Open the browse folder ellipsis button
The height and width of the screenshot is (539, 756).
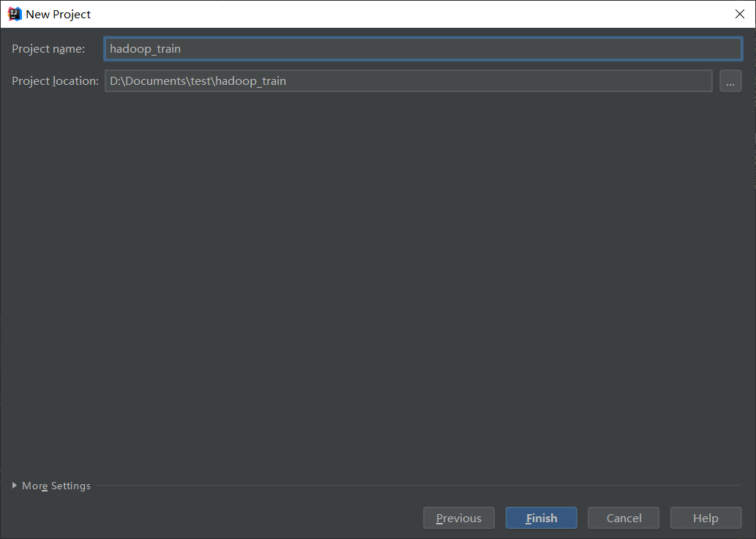click(x=730, y=81)
